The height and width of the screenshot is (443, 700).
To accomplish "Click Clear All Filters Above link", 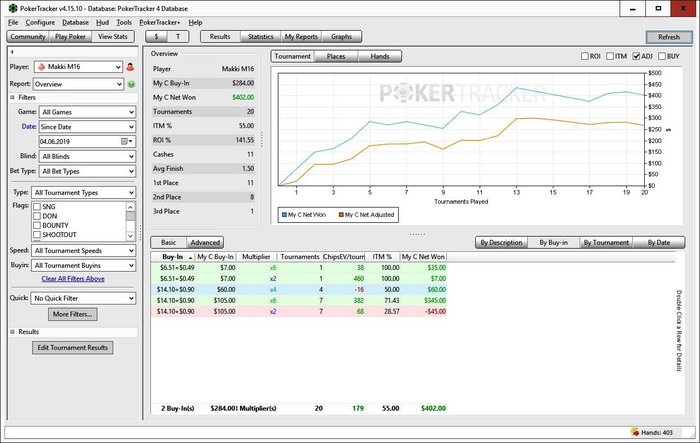I will click(73, 279).
